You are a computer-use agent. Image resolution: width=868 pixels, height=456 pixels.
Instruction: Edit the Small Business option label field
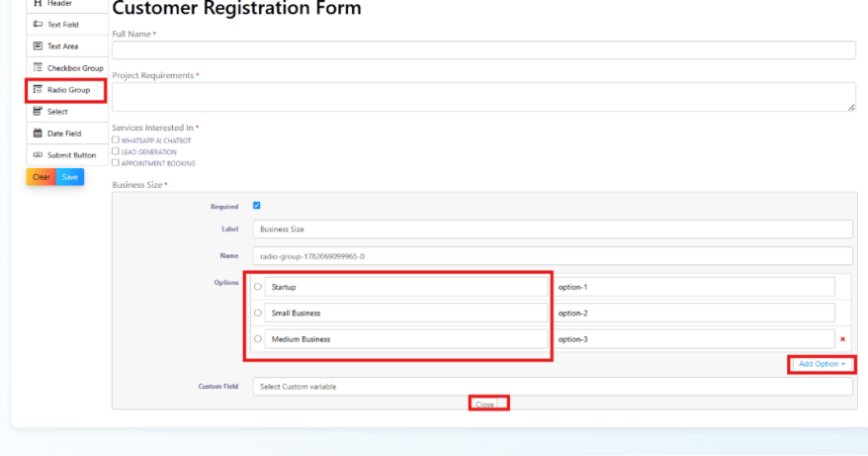pyautogui.click(x=406, y=313)
